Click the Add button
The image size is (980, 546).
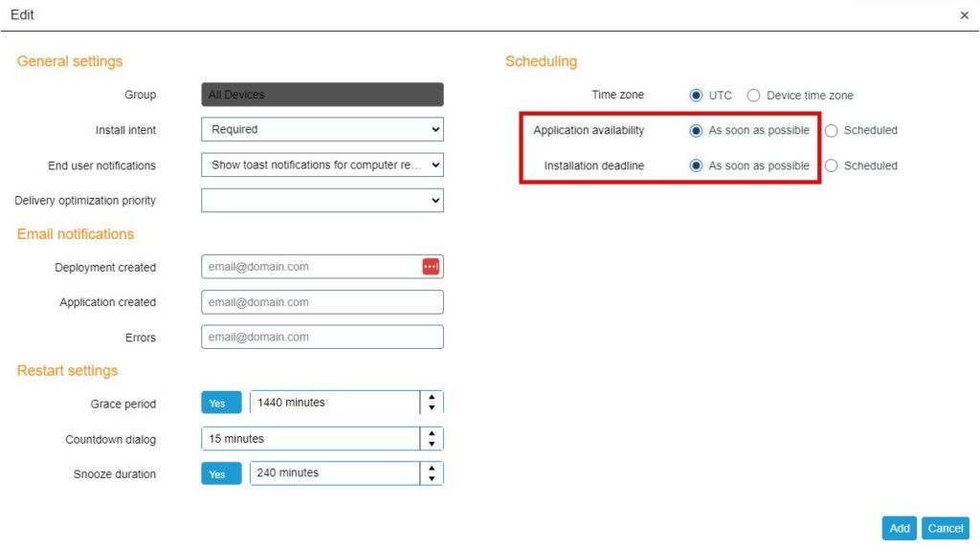pyautogui.click(x=900, y=529)
